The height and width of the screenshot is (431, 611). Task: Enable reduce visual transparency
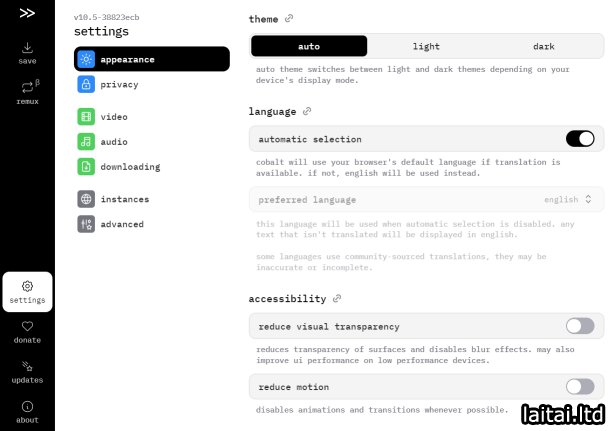[x=579, y=326]
